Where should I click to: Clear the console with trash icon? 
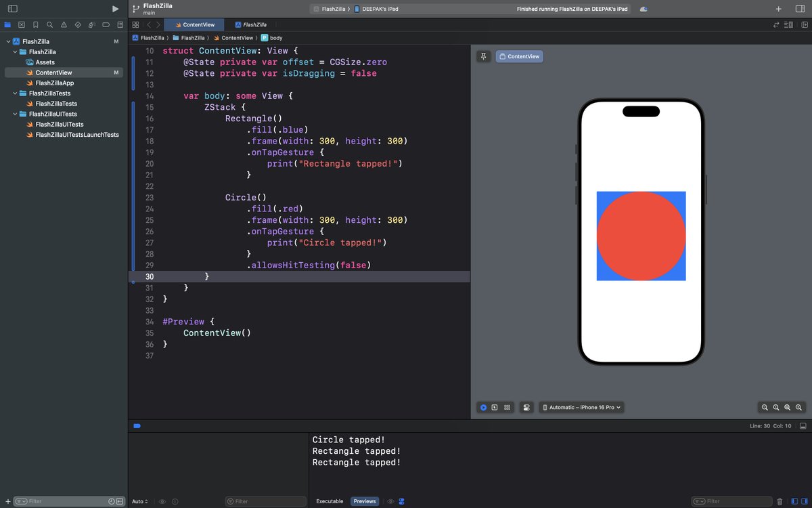780,501
